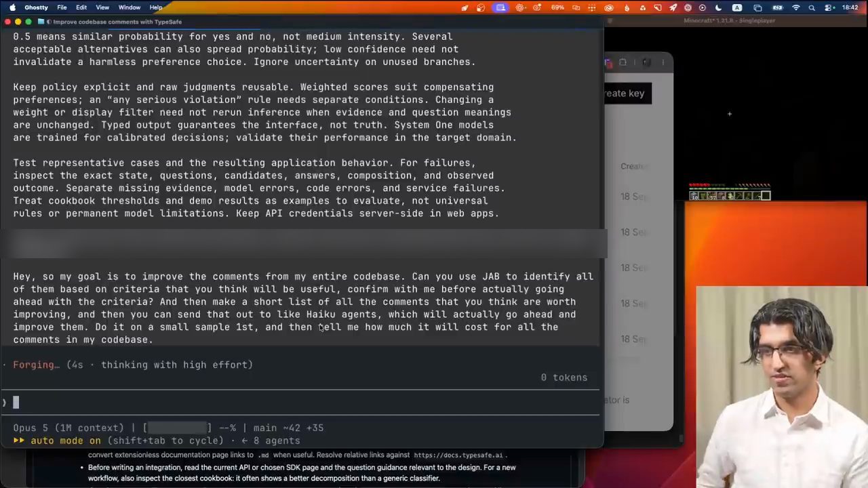Click the extensions icon in browser toolbar
Viewport: 868px width, 488px height.
[623, 63]
